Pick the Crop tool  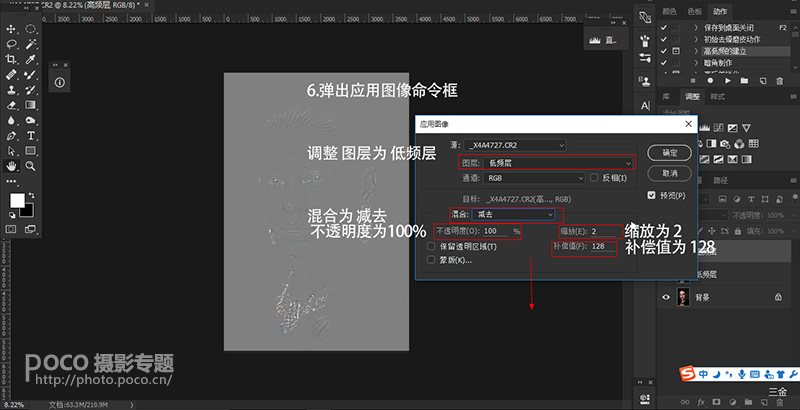[x=11, y=60]
